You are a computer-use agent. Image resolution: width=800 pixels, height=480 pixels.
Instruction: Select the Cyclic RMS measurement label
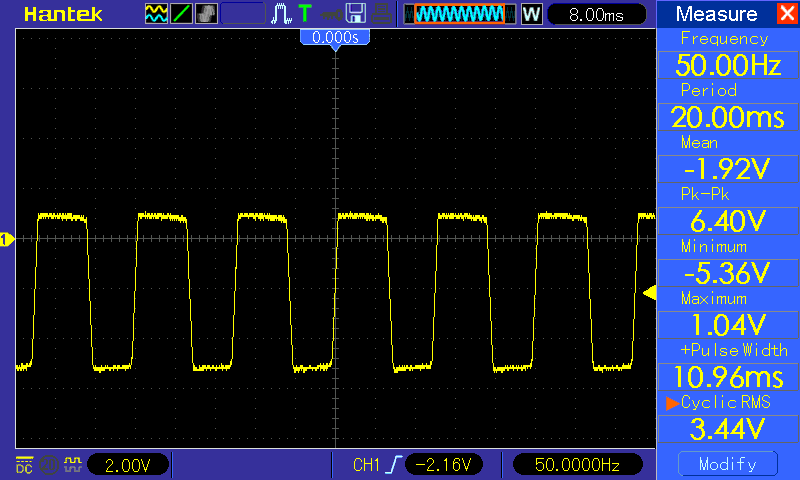coord(726,402)
